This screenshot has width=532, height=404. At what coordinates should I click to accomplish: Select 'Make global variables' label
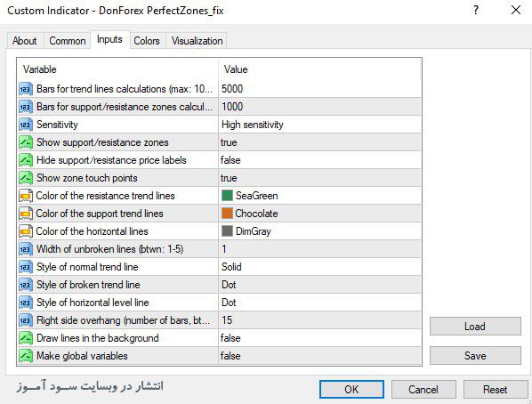pos(82,356)
